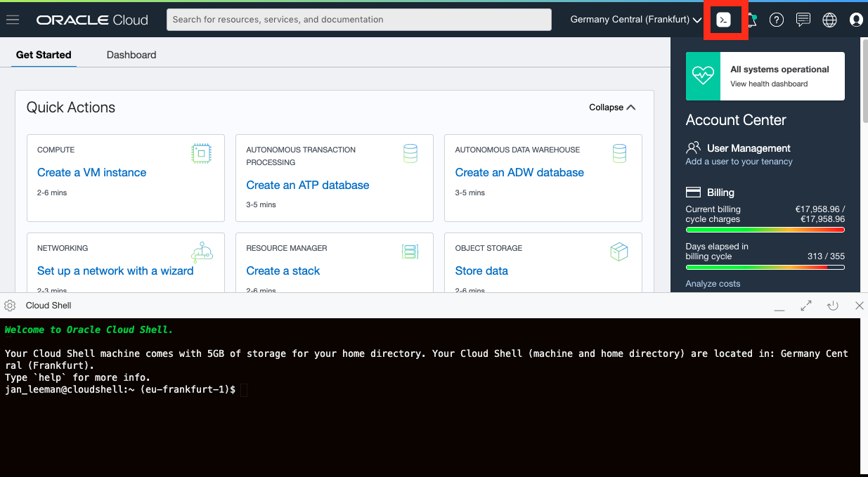Open the hamburger navigation menu

[x=13, y=20]
